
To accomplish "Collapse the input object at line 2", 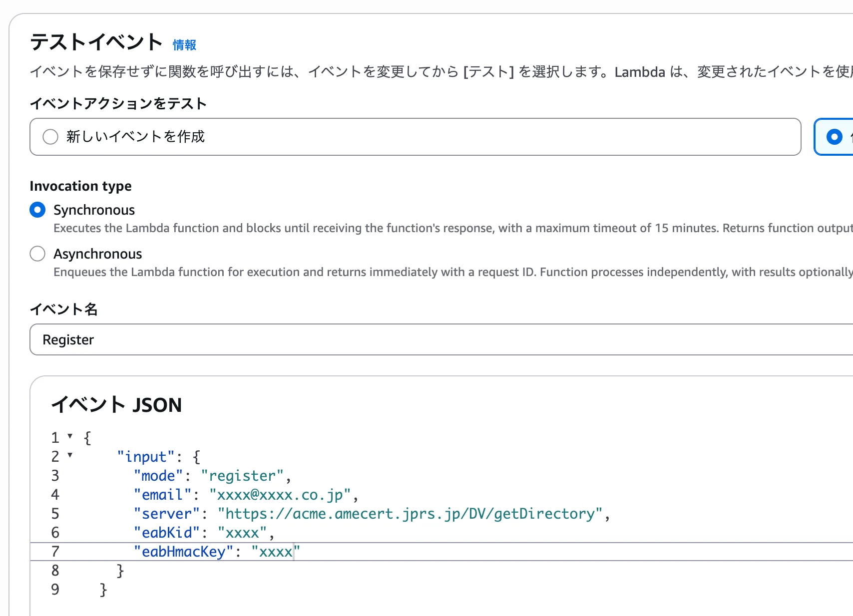I will pos(70,456).
